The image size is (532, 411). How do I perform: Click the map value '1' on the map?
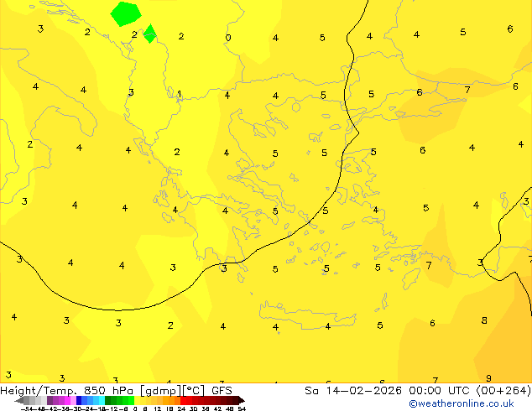pos(179,94)
